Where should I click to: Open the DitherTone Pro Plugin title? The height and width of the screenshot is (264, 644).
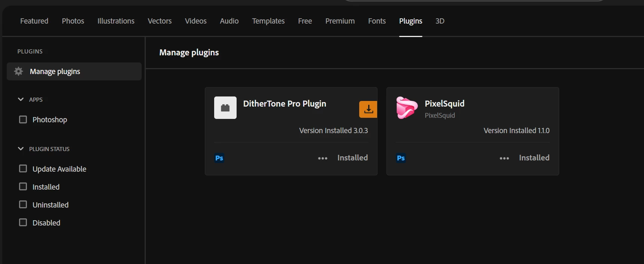(x=285, y=104)
